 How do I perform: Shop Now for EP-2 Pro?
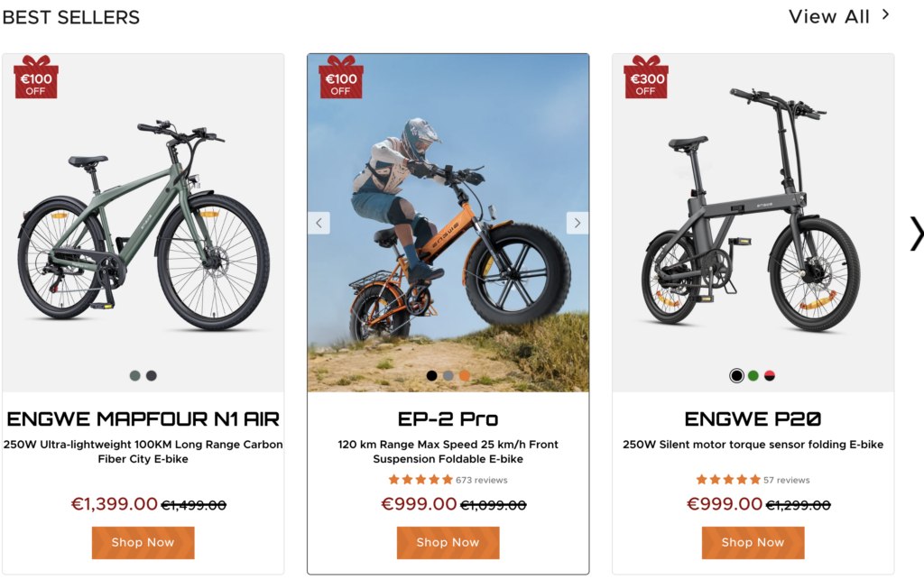point(448,543)
